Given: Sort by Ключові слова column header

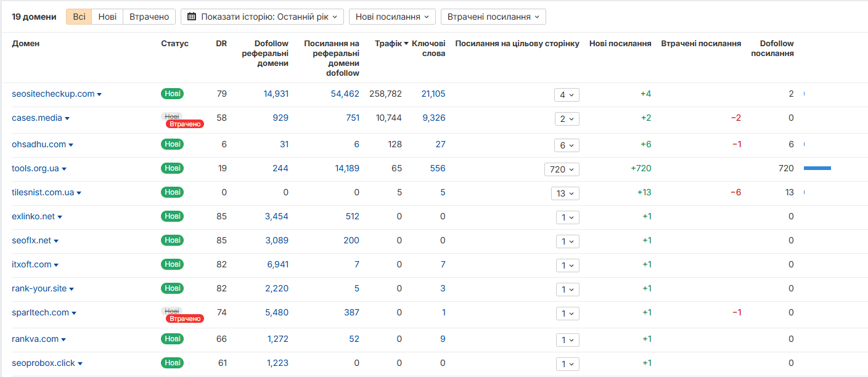Looking at the screenshot, I should tap(428, 49).
